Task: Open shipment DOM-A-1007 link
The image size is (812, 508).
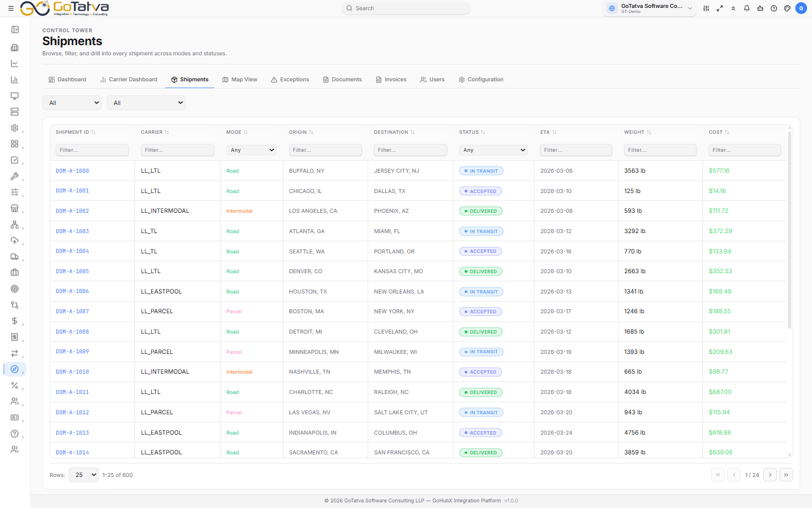Action: pos(72,312)
